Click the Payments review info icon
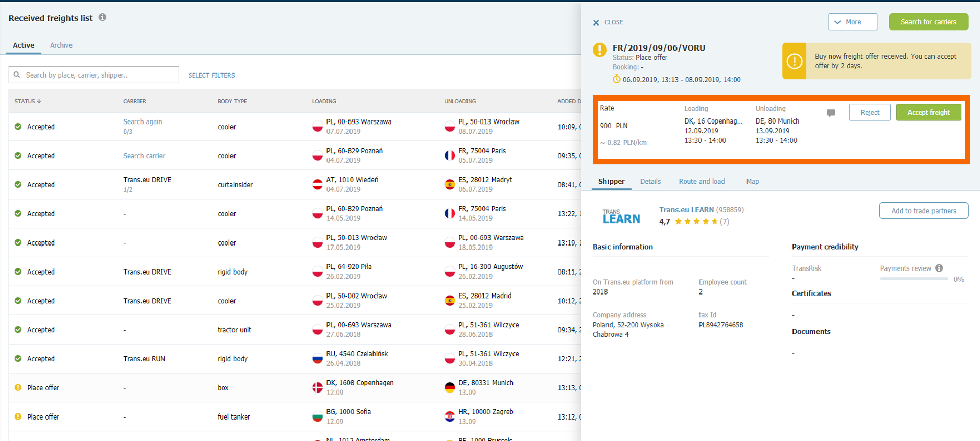Screen dimensions: 980x441 tap(939, 268)
